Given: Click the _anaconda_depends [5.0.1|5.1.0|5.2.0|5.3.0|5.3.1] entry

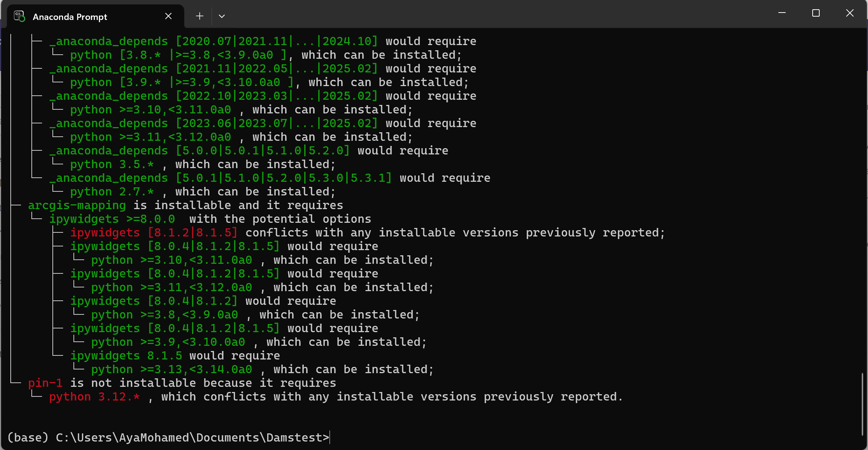Looking at the screenshot, I should click(x=220, y=178).
